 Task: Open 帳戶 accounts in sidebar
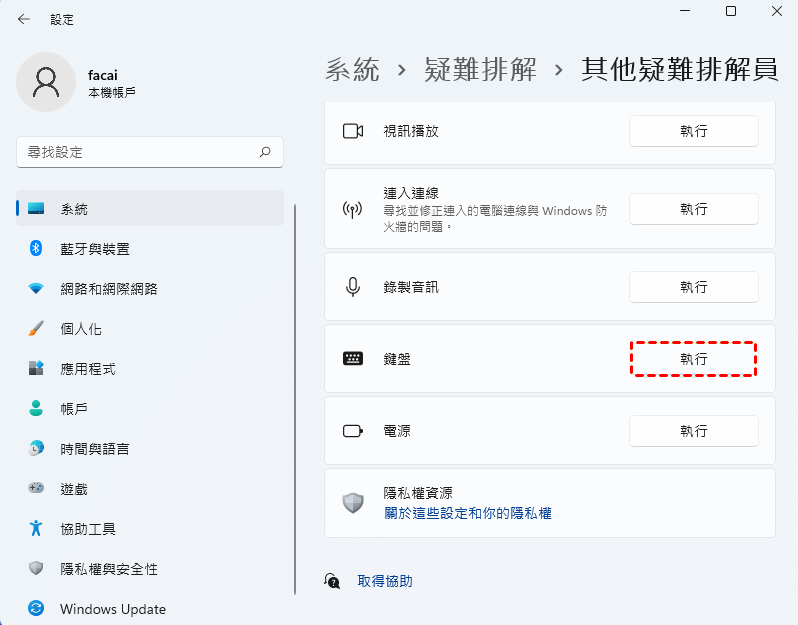click(x=74, y=409)
